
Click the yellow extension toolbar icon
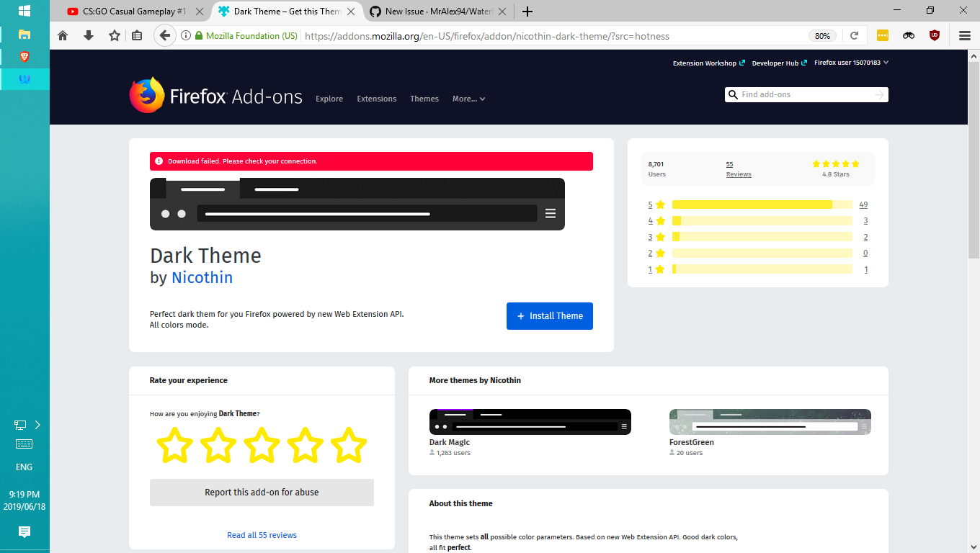tap(883, 35)
